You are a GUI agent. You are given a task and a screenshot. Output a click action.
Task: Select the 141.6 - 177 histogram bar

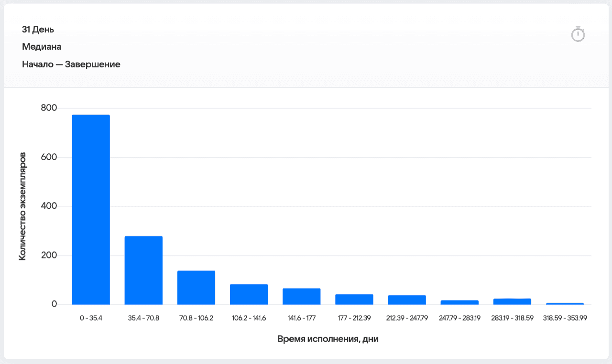coord(301,297)
